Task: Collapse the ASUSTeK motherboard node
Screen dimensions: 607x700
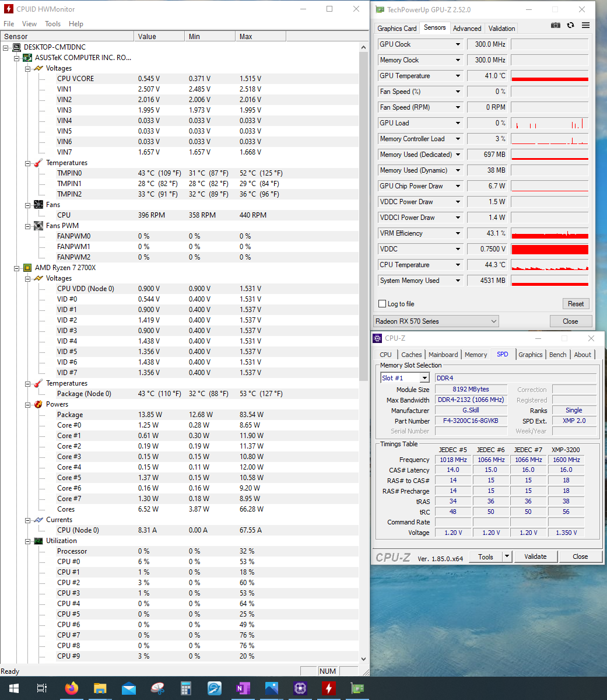Action: 16,58
